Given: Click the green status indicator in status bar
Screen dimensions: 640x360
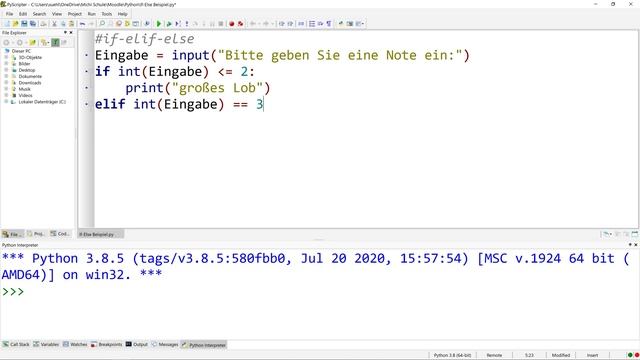Looking at the screenshot, I should pos(630,355).
